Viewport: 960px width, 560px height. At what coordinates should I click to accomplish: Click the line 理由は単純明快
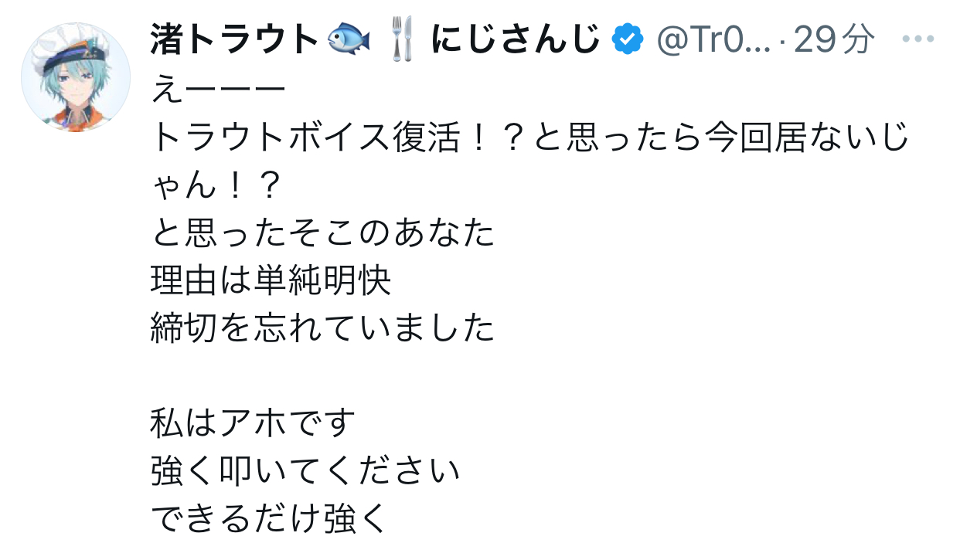(271, 282)
